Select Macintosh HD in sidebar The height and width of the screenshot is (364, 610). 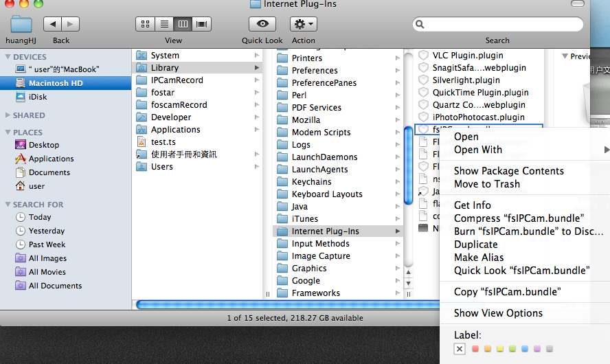(65, 83)
